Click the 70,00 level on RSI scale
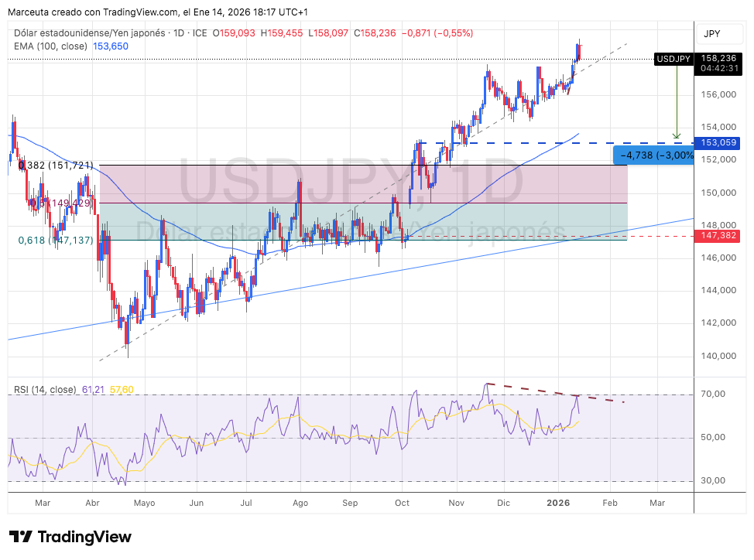The height and width of the screenshot is (560, 754). click(713, 394)
